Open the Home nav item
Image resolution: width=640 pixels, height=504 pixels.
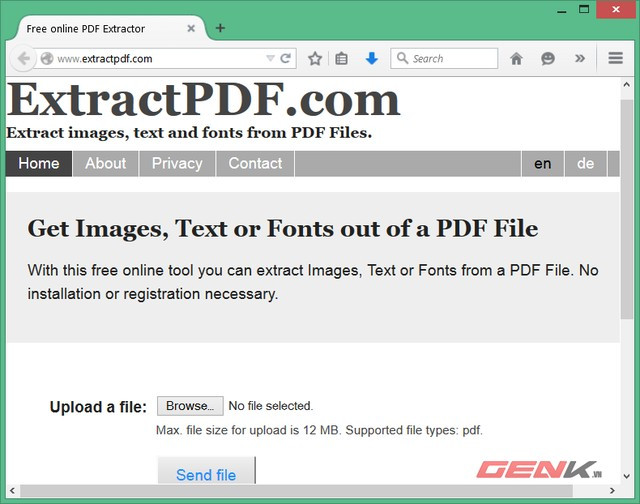tap(39, 164)
